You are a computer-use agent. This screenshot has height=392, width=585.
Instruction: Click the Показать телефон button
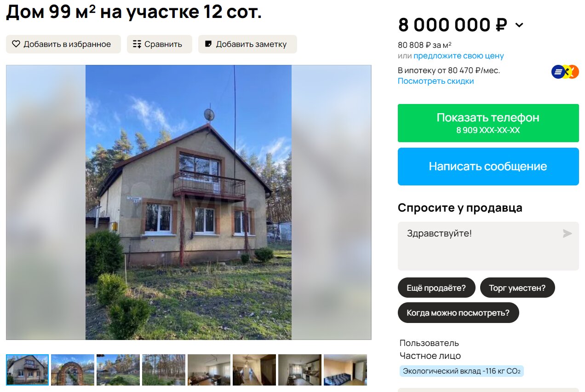(x=488, y=123)
